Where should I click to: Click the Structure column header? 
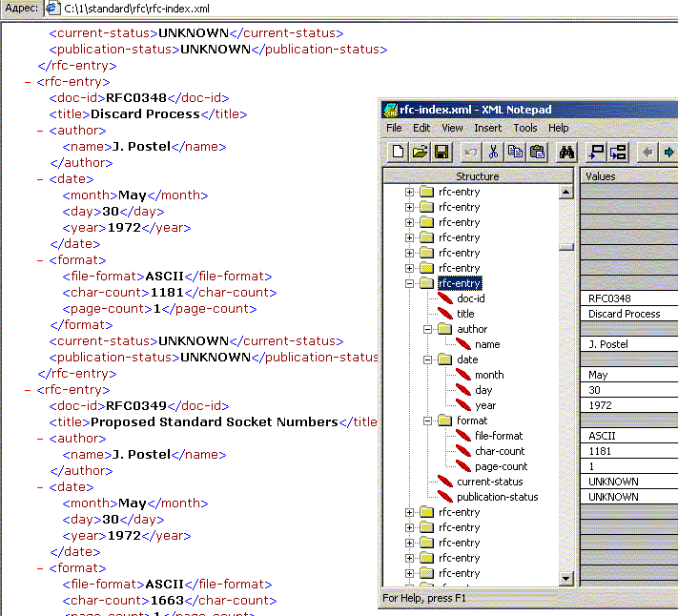point(479,176)
